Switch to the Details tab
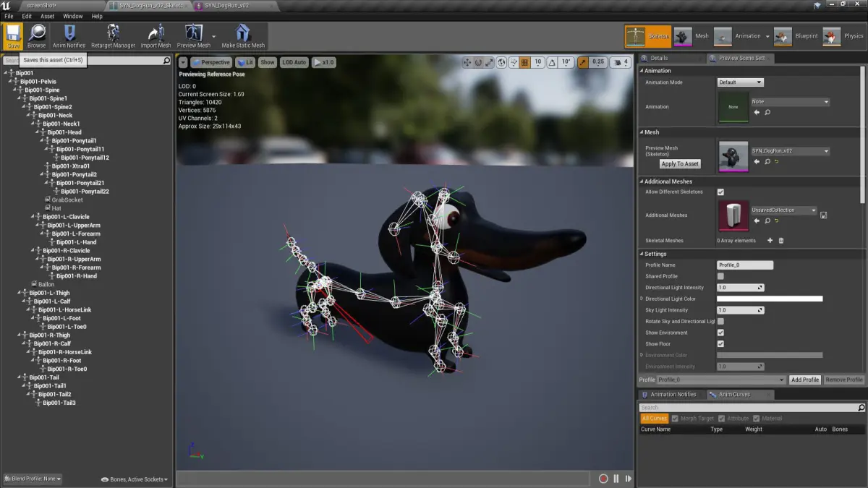The width and height of the screenshot is (868, 488). pyautogui.click(x=658, y=58)
